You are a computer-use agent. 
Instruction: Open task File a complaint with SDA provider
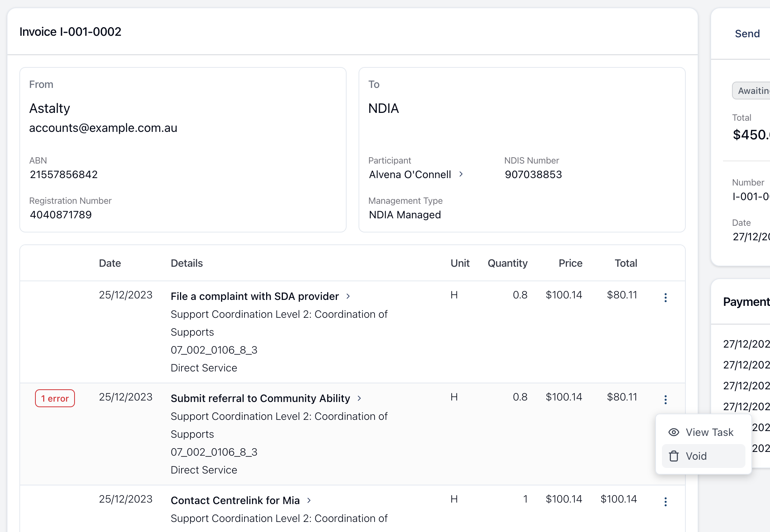coord(255,296)
